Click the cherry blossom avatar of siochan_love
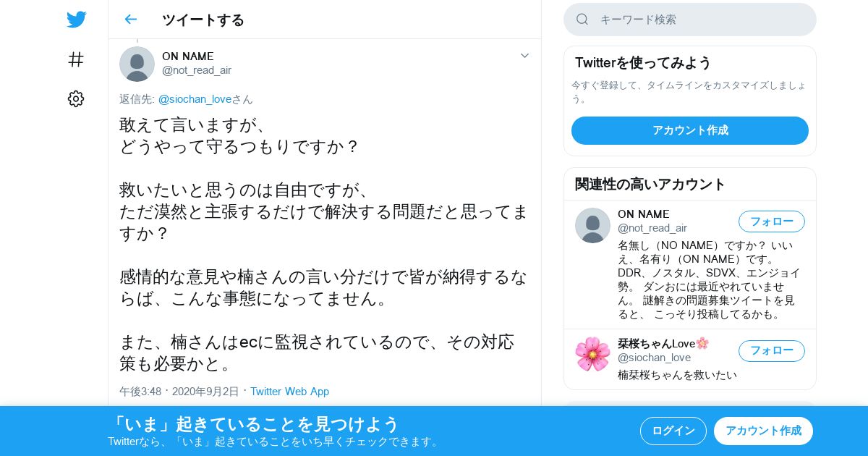This screenshot has height=456, width=868. click(x=592, y=354)
